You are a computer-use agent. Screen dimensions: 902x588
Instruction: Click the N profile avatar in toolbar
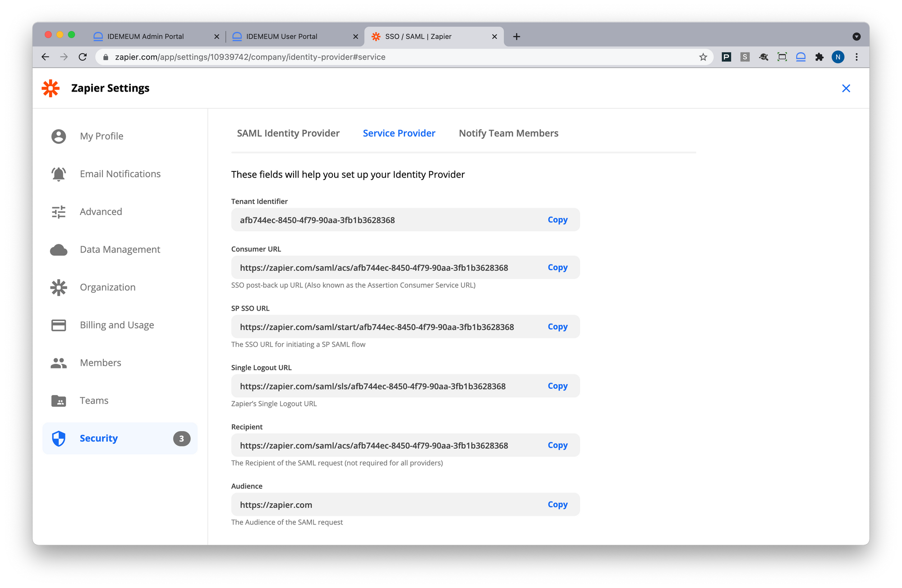point(838,57)
